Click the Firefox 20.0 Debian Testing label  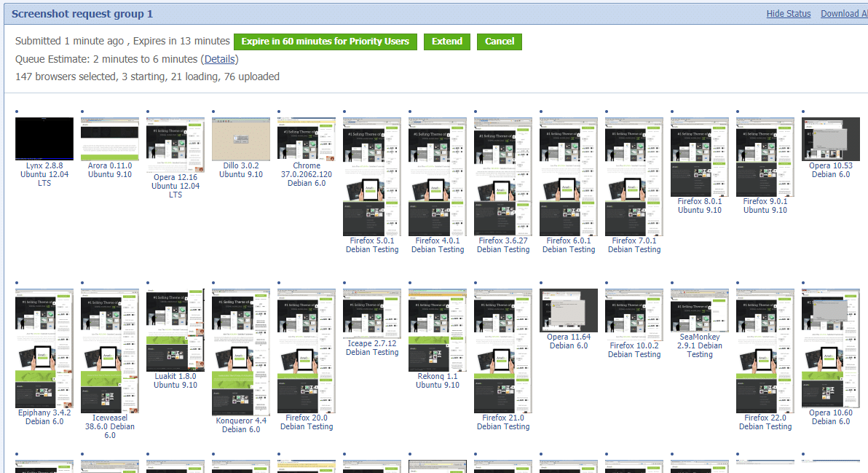point(307,422)
